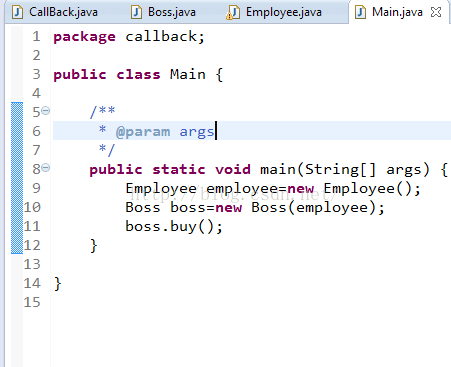Collapse the main method fold on line 8
Viewport: 451px width, 367px height.
coord(46,168)
